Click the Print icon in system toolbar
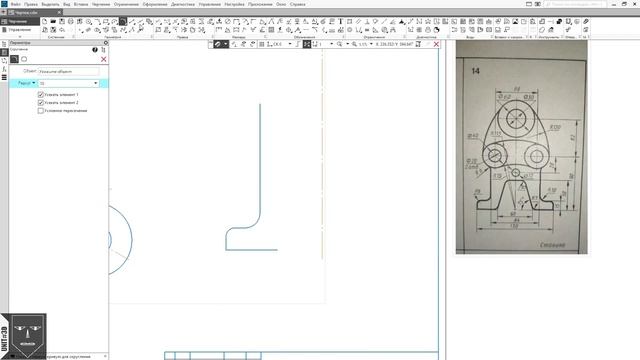 pyautogui.click(x=71, y=21)
